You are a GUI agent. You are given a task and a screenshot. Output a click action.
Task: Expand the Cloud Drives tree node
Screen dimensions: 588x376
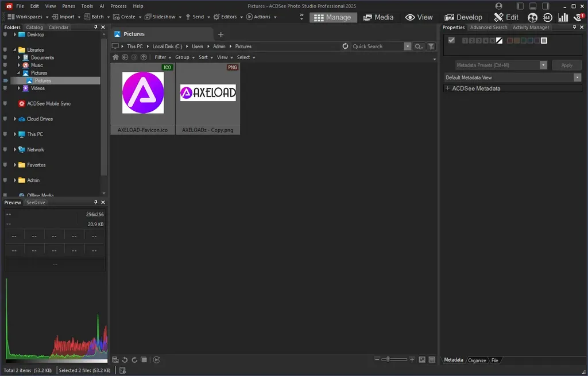[x=15, y=119]
